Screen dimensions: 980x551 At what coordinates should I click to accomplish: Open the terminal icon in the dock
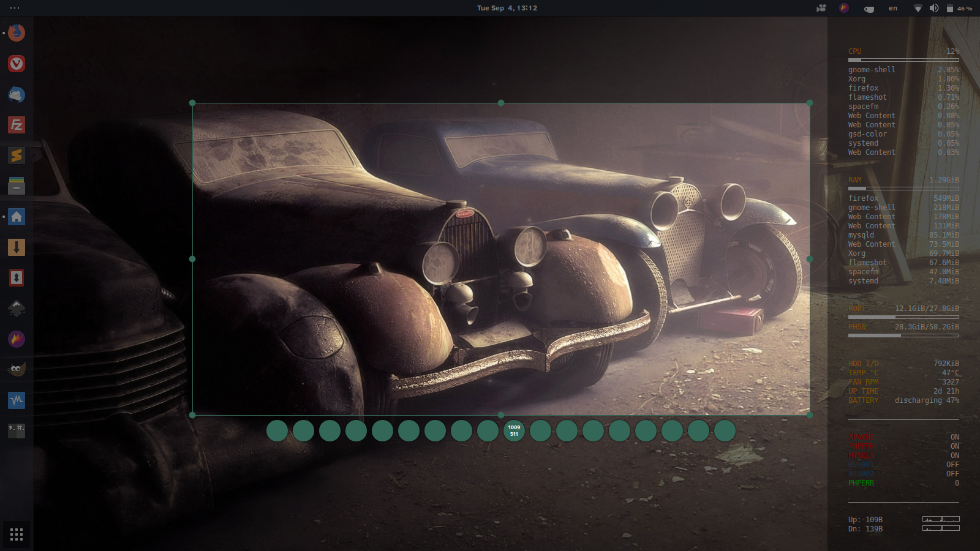tap(17, 430)
